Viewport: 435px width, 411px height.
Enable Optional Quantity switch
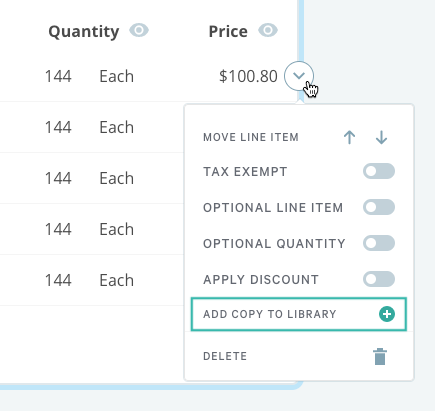pos(379,243)
